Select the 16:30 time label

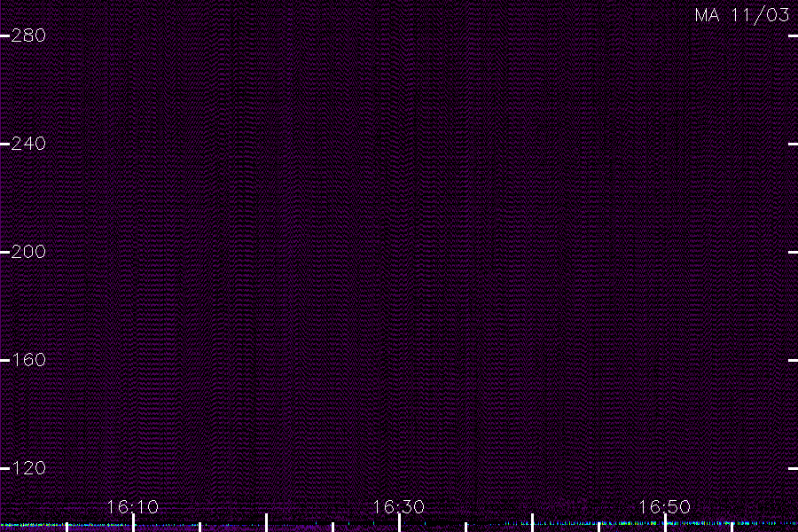coord(399,507)
